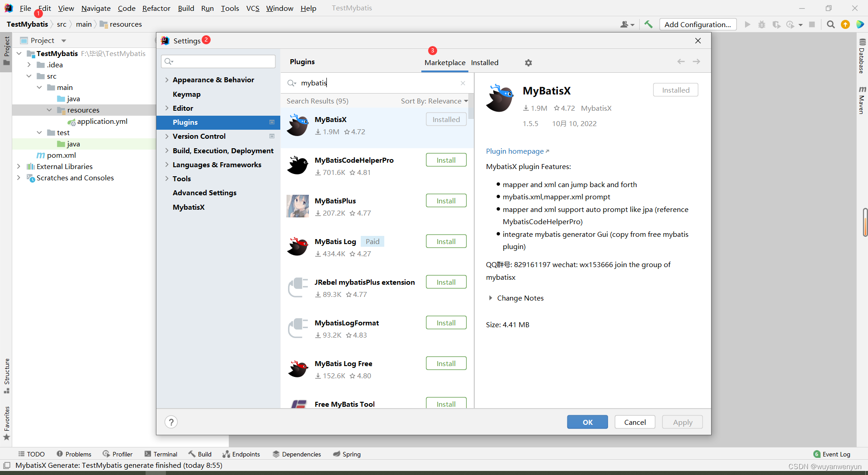868x475 pixels.
Task: Switch to the Installed tab
Action: [x=485, y=63]
